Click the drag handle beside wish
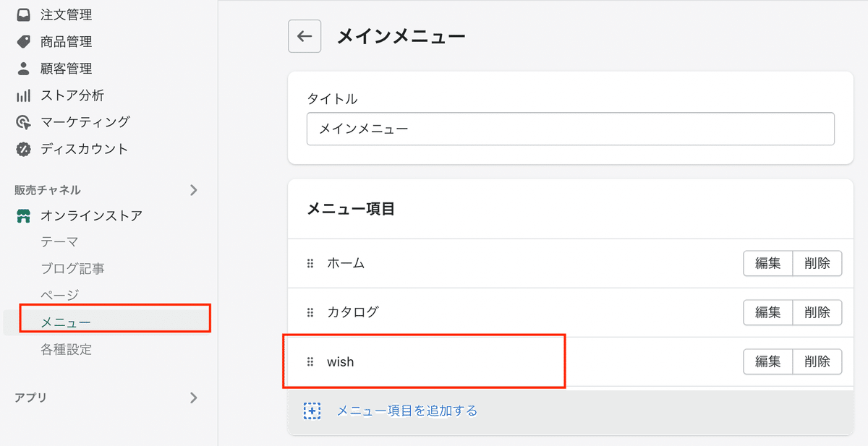This screenshot has width=868, height=446. (310, 362)
